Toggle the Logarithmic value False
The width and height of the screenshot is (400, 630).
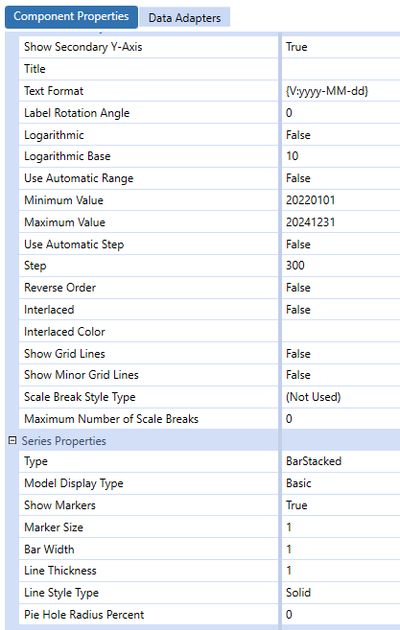(341, 135)
